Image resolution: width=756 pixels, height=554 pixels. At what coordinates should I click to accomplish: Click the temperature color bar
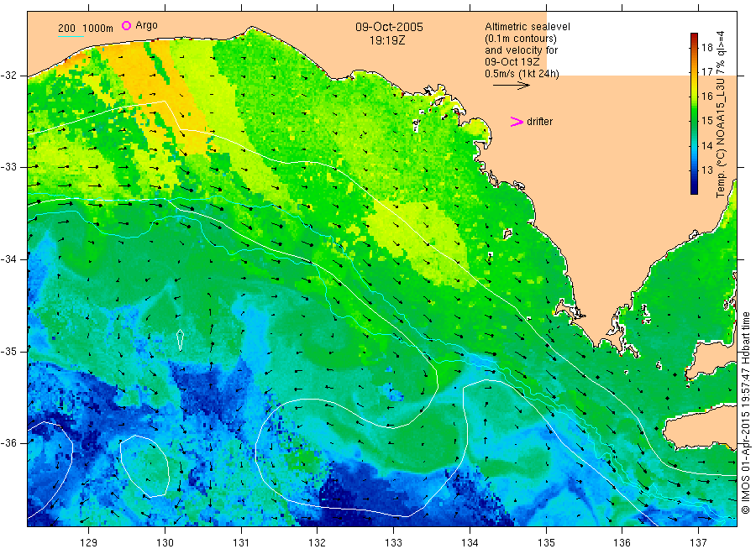click(x=695, y=113)
